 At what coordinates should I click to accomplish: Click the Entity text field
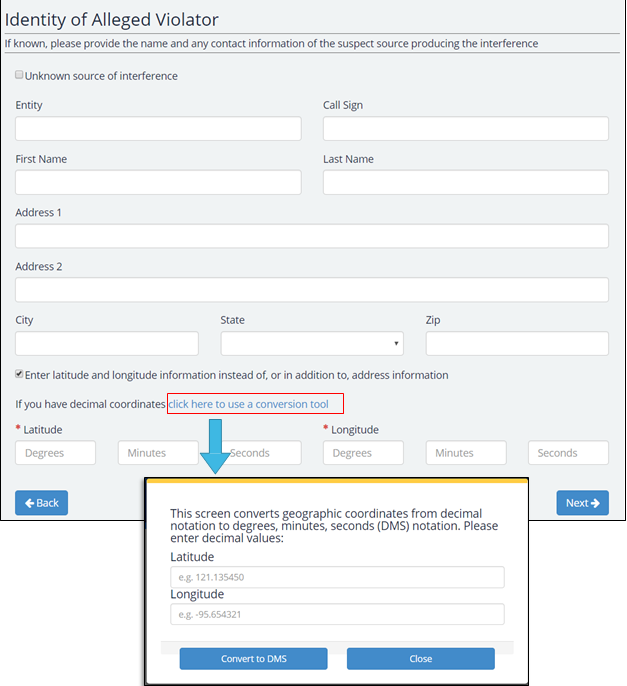click(158, 129)
